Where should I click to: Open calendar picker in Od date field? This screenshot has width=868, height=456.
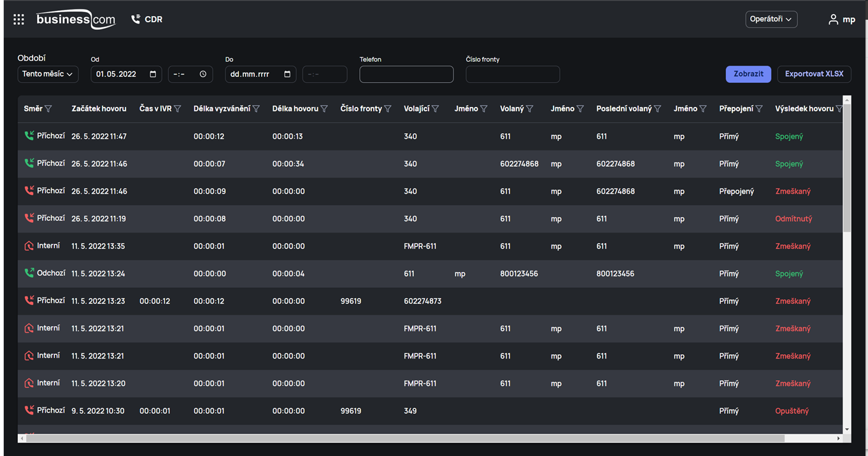[153, 74]
